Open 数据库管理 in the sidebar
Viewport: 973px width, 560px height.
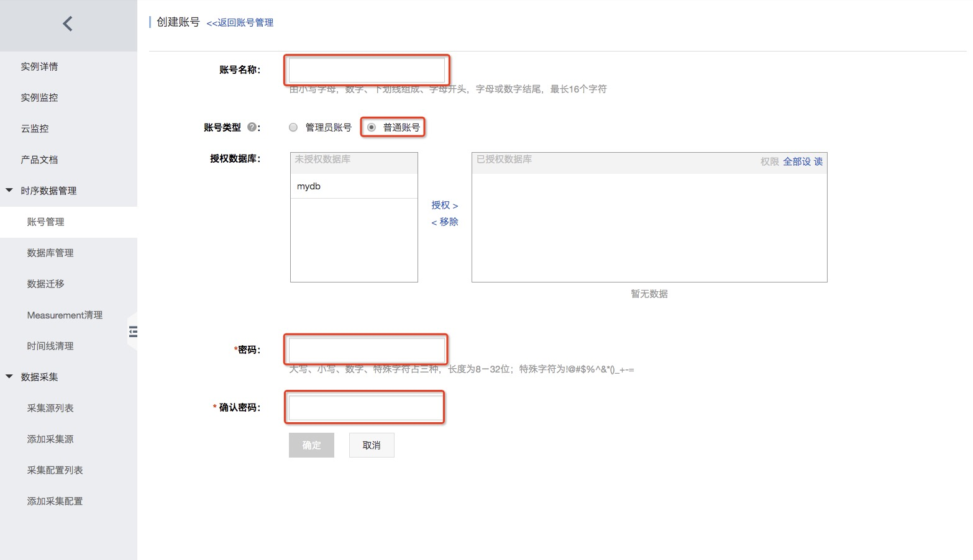click(50, 253)
